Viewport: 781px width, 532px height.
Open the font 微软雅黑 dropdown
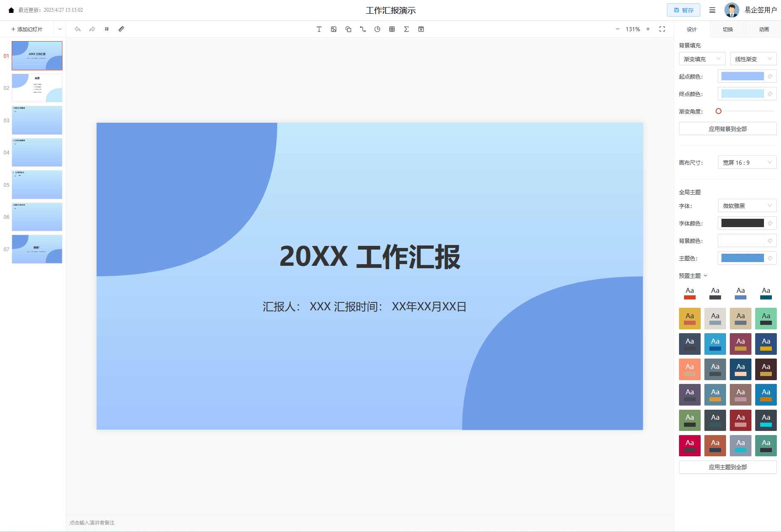[x=747, y=206]
